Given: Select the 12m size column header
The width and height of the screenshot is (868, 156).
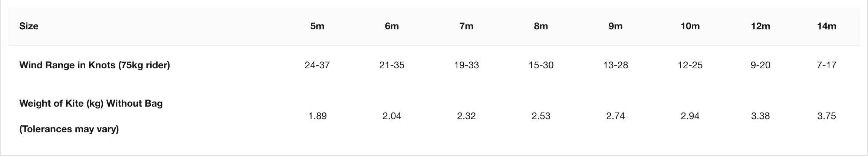Looking at the screenshot, I should pyautogui.click(x=760, y=26).
